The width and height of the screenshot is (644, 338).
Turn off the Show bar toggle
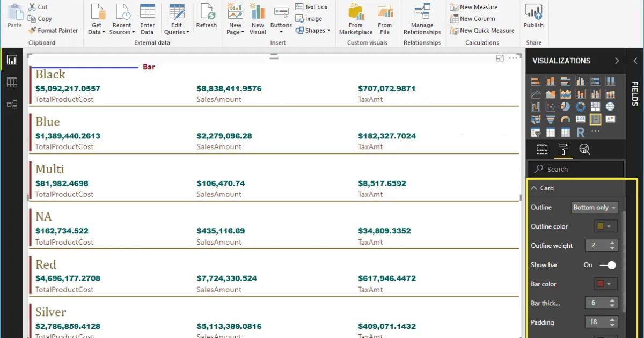tap(607, 264)
